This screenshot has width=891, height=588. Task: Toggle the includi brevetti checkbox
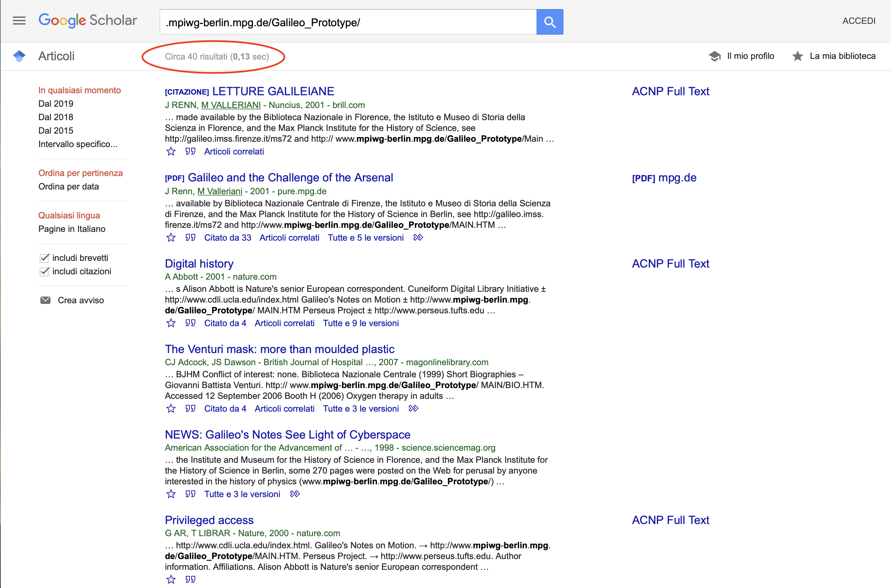pos(44,258)
